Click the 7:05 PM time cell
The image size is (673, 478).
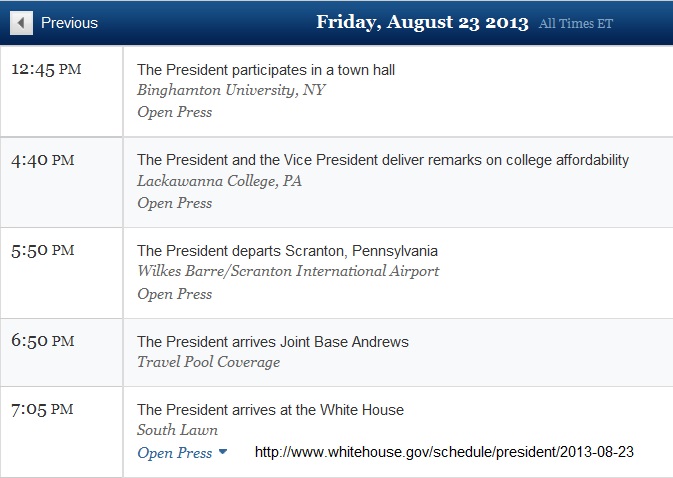[x=43, y=410]
